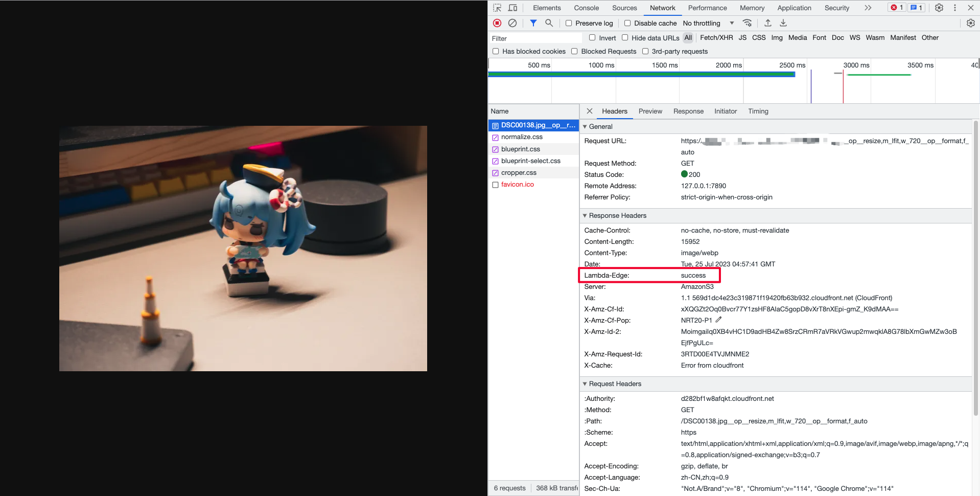This screenshot has width=980, height=496.
Task: Open network settings gear icon
Action: 971,23
